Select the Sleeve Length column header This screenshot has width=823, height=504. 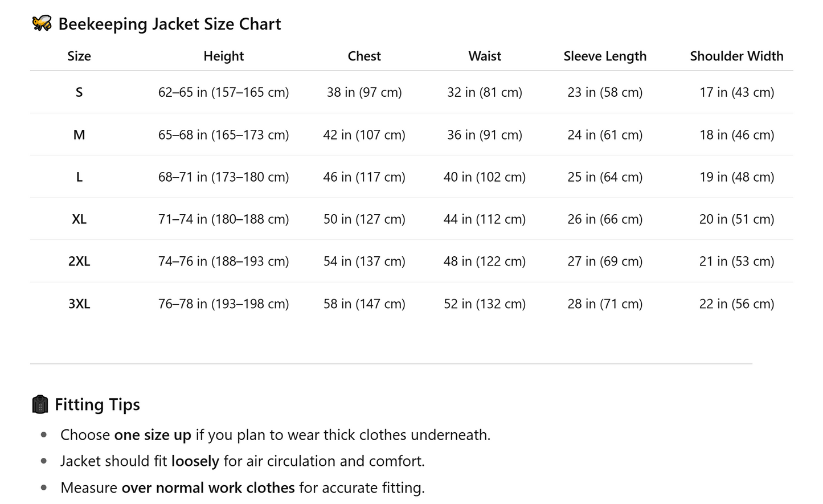point(605,56)
